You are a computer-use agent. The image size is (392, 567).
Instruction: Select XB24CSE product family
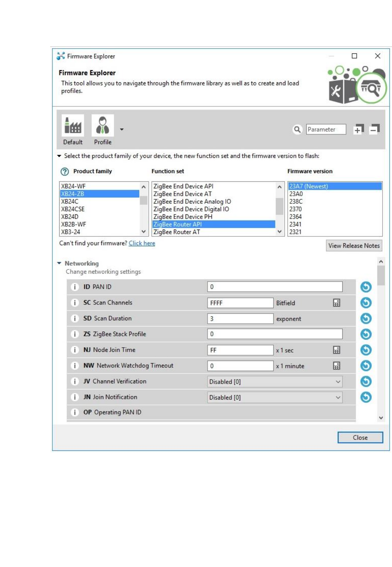99,209
